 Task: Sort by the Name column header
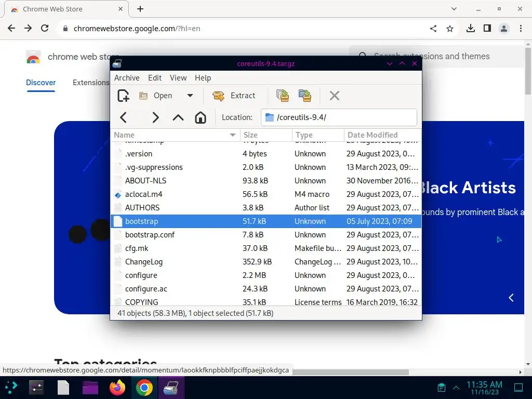pyautogui.click(x=175, y=135)
